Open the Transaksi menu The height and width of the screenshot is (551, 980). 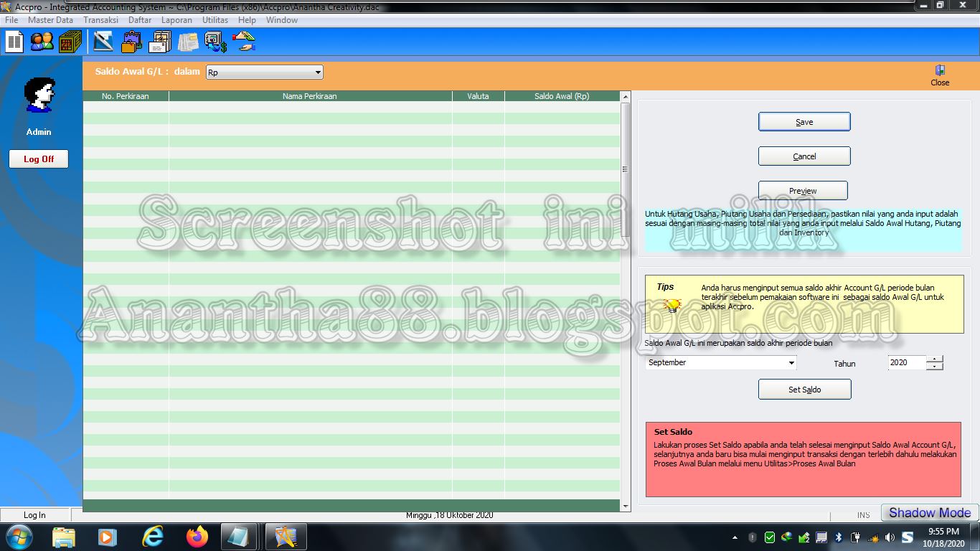100,20
